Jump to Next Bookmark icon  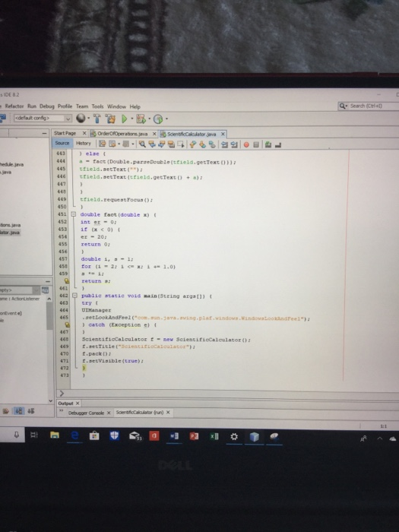click(x=203, y=145)
